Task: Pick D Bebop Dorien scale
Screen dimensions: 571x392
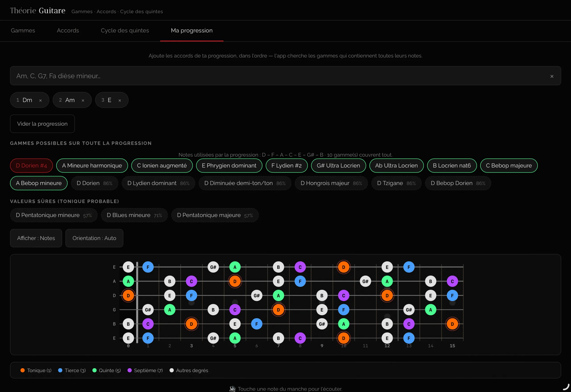Action: [x=458, y=183]
